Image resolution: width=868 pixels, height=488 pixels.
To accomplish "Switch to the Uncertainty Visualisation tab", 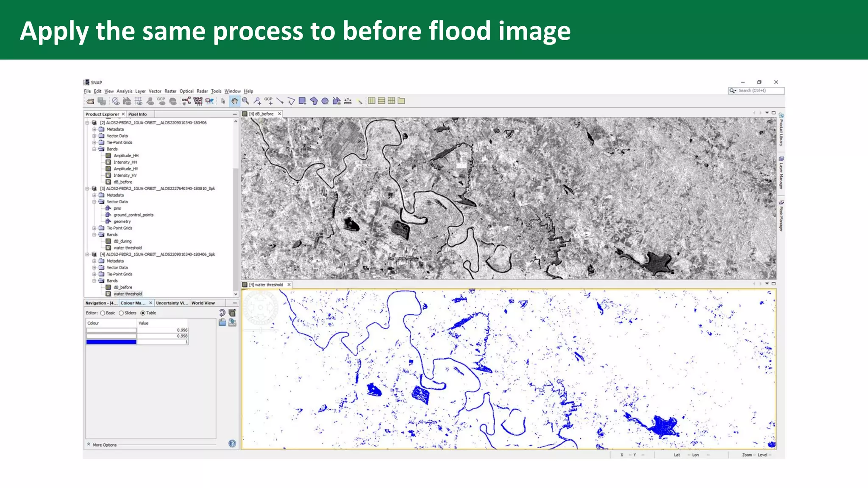I will coord(171,303).
